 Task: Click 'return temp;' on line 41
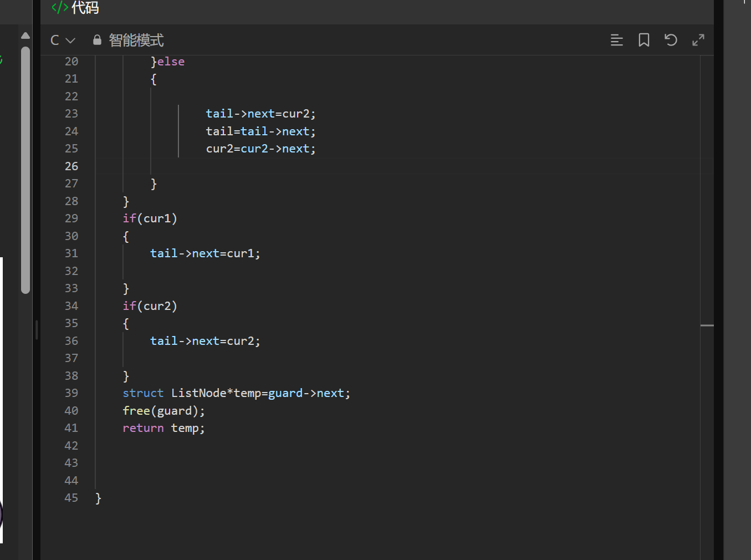tap(164, 428)
